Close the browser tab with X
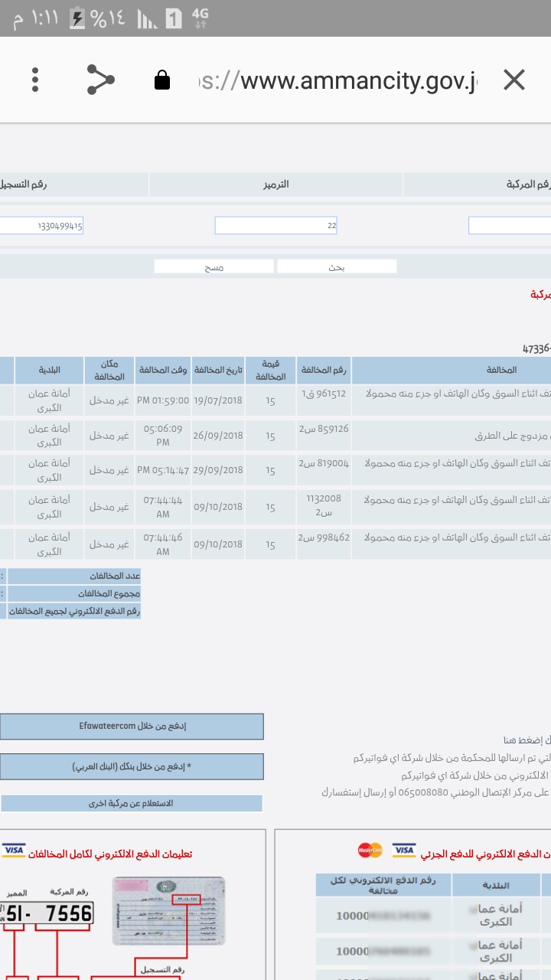The width and height of the screenshot is (551, 980). click(514, 80)
